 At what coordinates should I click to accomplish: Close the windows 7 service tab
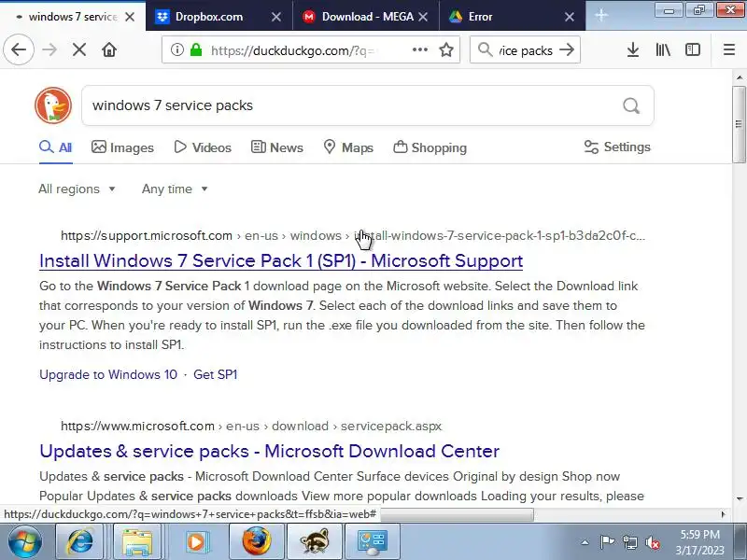click(130, 17)
